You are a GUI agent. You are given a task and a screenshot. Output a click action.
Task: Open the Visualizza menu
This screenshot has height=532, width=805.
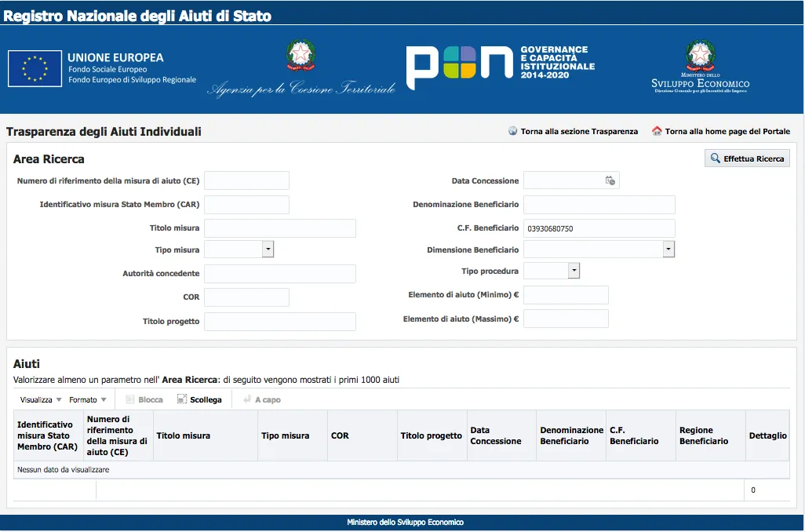[x=41, y=399]
